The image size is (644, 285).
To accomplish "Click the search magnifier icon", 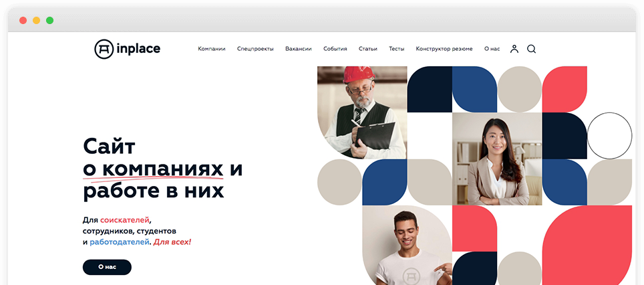I will point(532,49).
